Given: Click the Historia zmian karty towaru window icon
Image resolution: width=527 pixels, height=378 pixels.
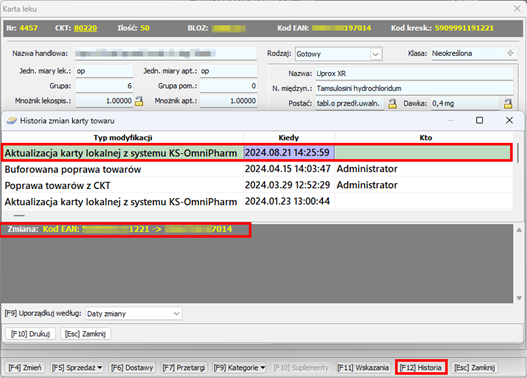Looking at the screenshot, I should pyautogui.click(x=11, y=121).
